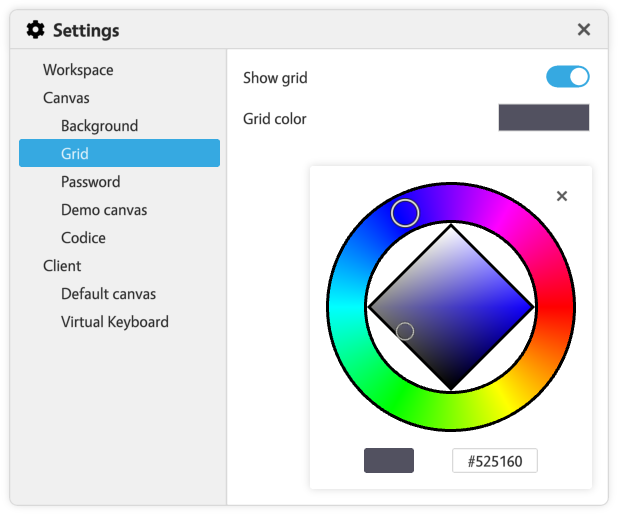Open Default canvas settings
This screenshot has height=514, width=618.
108,294
